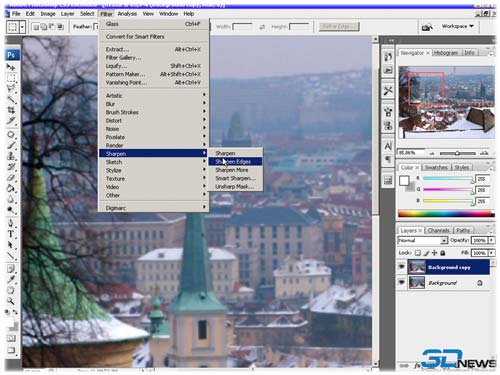Select the Healing Brush tool
500x375 pixels.
[11, 135]
